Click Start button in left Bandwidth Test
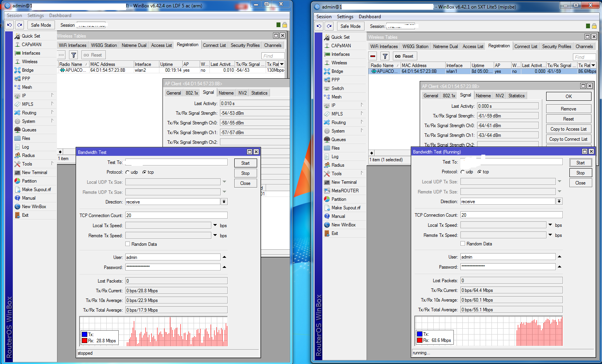The height and width of the screenshot is (364, 602). (x=246, y=163)
